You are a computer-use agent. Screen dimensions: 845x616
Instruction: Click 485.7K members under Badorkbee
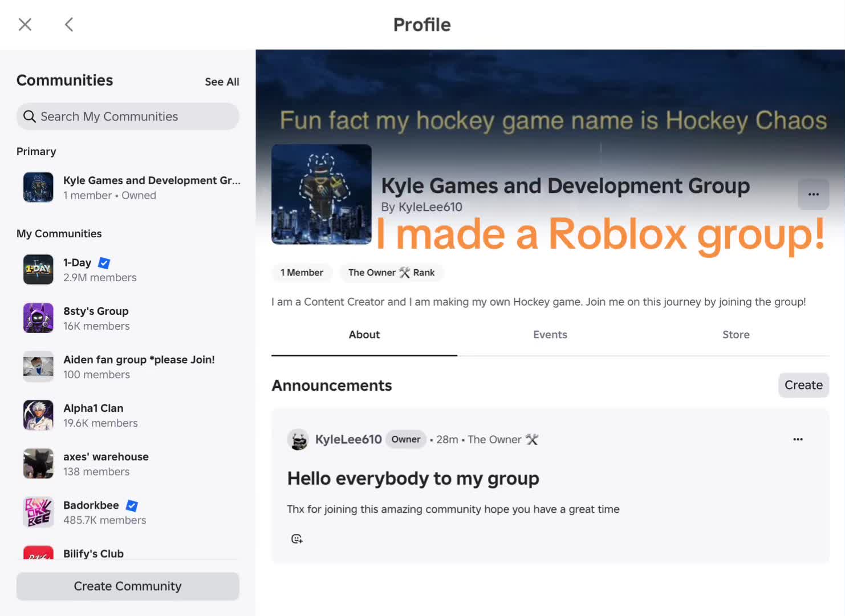coord(105,520)
